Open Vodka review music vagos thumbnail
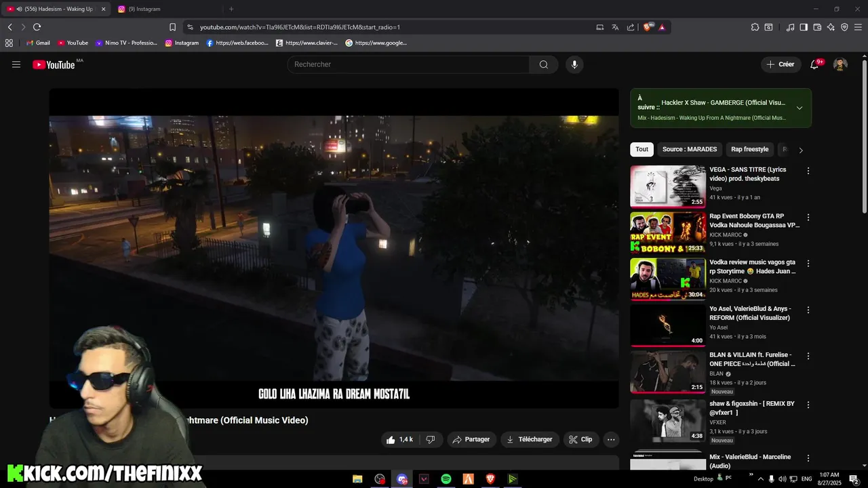This screenshot has width=868, height=488. [668, 279]
